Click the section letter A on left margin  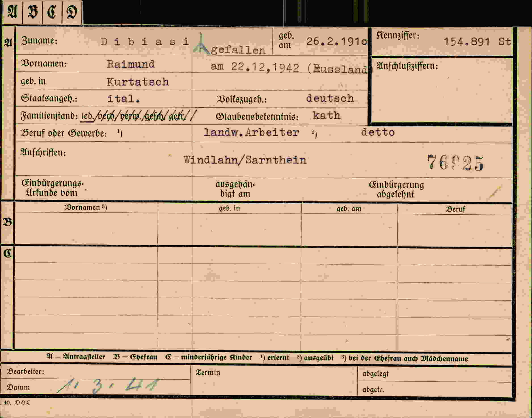point(8,43)
